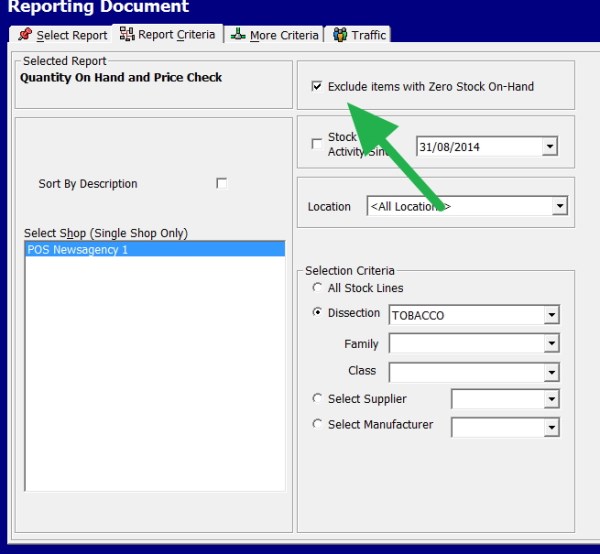The width and height of the screenshot is (600, 554).
Task: Switch to the Select Report tab
Action: (60, 34)
